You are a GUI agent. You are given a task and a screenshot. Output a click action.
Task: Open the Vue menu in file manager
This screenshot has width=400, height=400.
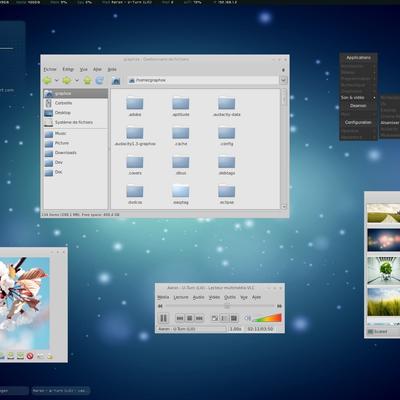(x=83, y=69)
